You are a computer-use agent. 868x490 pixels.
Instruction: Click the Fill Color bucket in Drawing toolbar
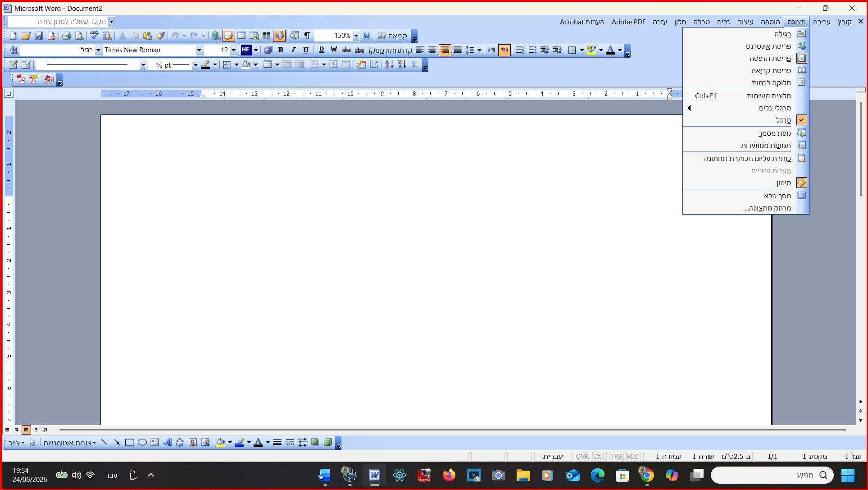[x=220, y=442]
